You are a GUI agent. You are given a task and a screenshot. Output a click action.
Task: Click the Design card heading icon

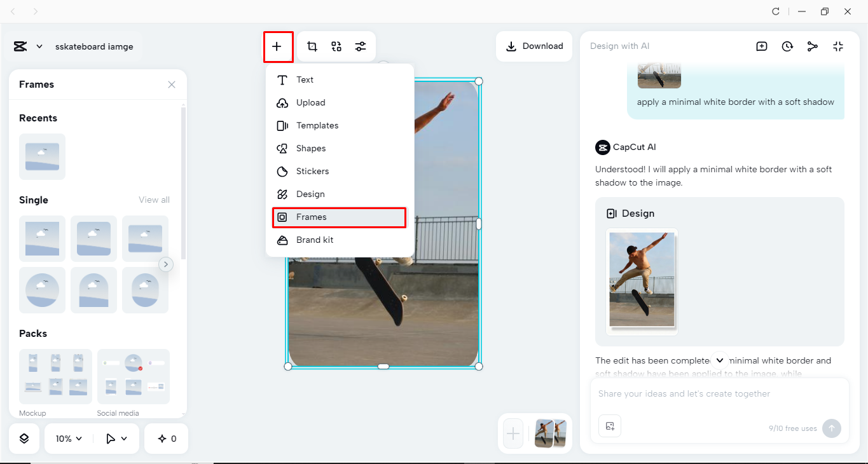coord(612,214)
